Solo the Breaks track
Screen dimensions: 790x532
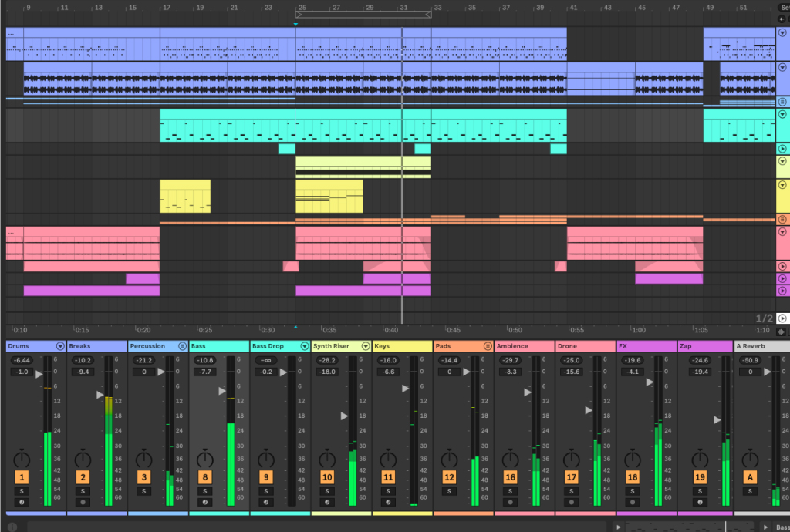coord(83,491)
